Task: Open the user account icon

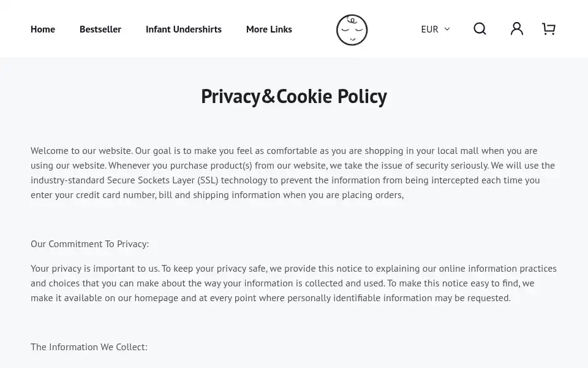Action: point(517,29)
